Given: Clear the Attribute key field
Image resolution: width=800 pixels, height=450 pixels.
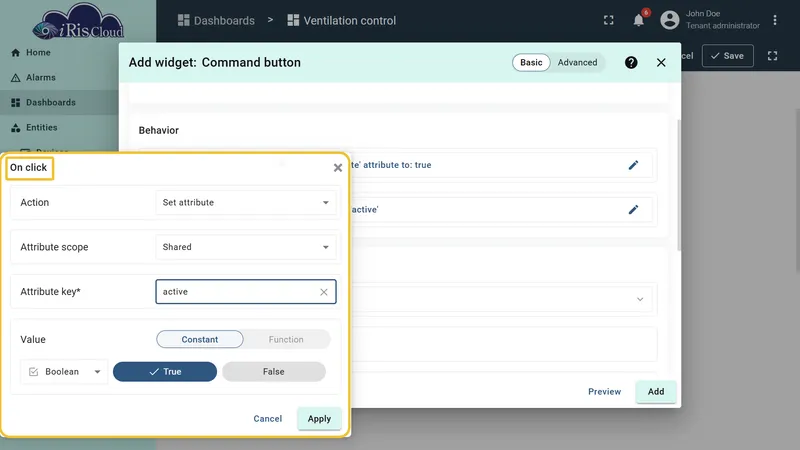Looking at the screenshot, I should tap(324, 292).
